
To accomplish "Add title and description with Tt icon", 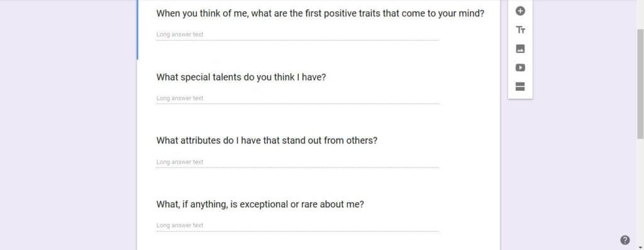I will click(x=520, y=30).
